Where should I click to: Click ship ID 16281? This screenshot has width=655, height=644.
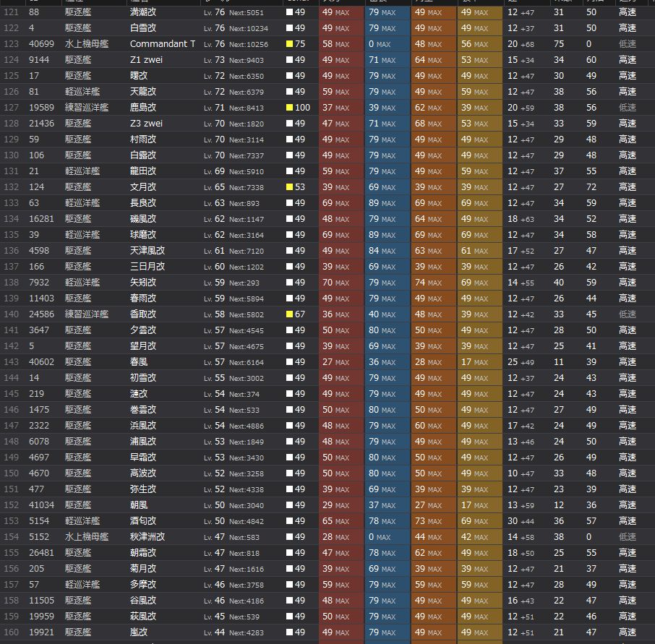coord(41,219)
